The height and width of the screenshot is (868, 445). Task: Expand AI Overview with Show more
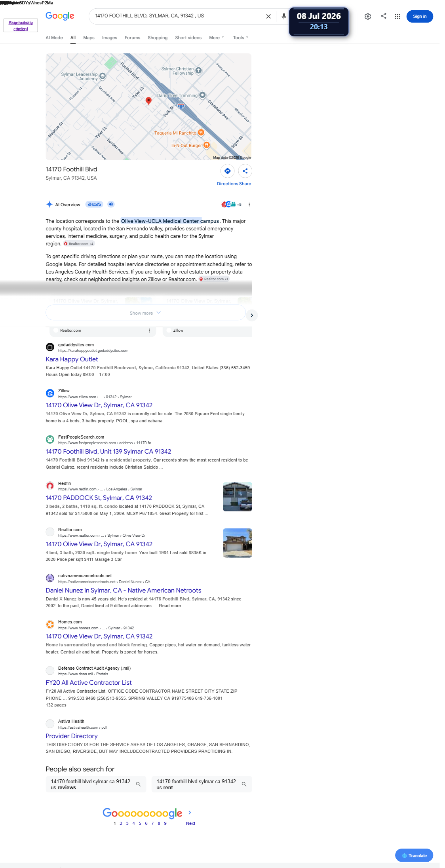(x=146, y=313)
